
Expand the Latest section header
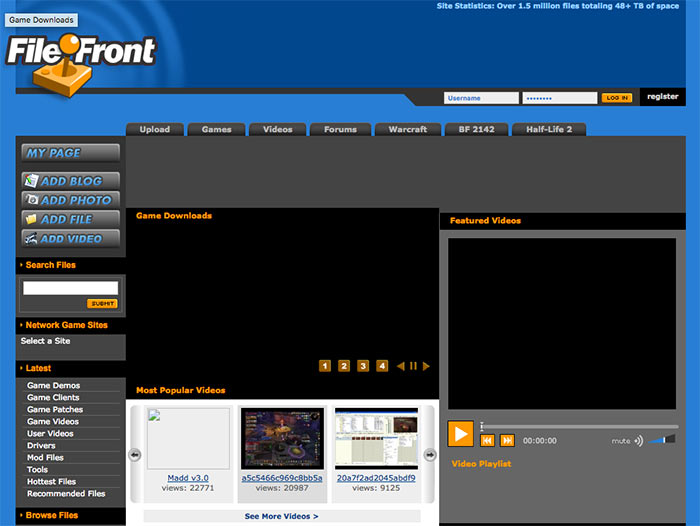click(38, 368)
